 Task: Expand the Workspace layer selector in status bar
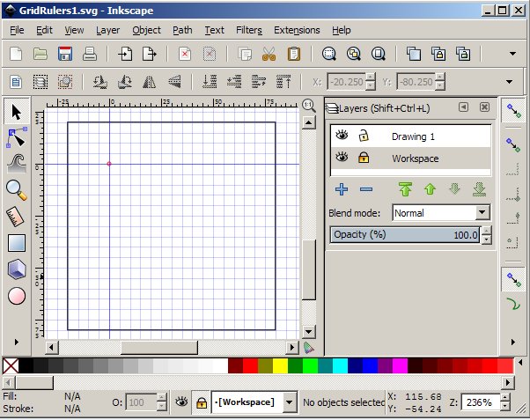[290, 402]
